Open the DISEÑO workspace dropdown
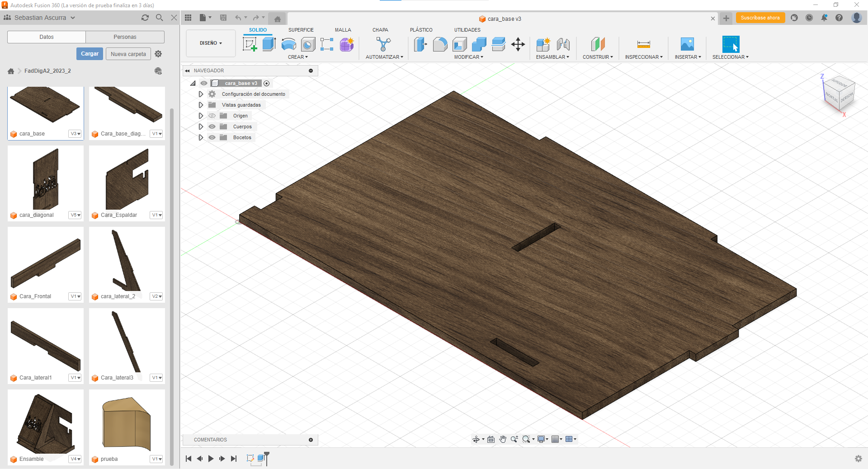The image size is (868, 469). pos(211,43)
